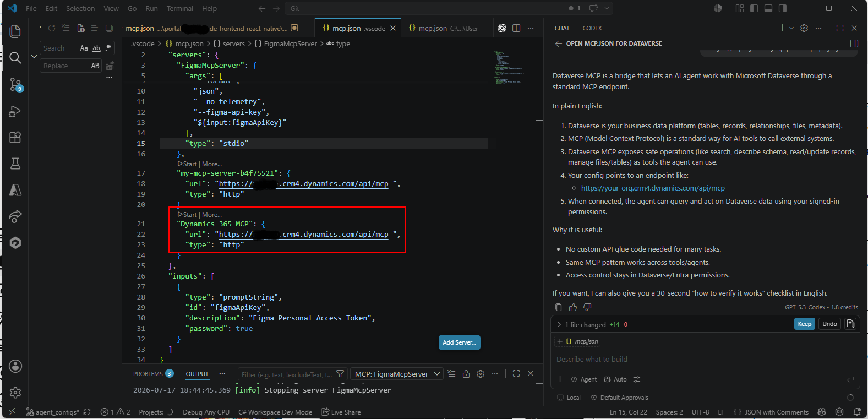
Task: Toggle Preserve Case in replace box
Action: click(x=95, y=66)
